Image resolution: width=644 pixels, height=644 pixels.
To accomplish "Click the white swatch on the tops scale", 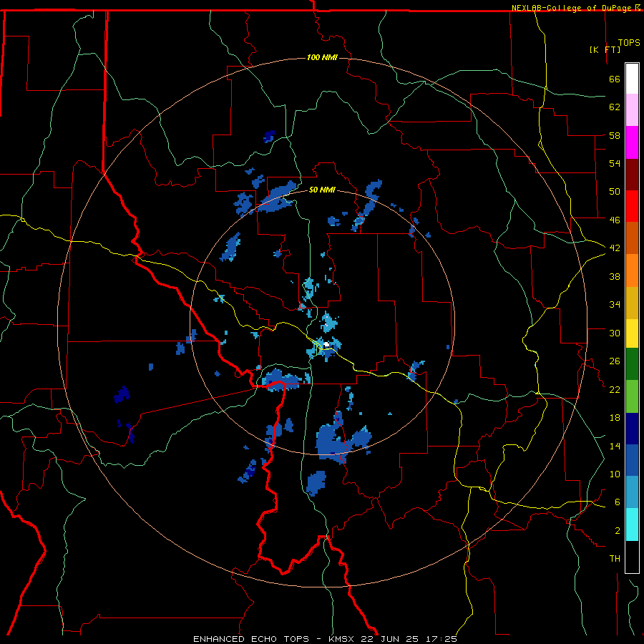I will [x=632, y=79].
